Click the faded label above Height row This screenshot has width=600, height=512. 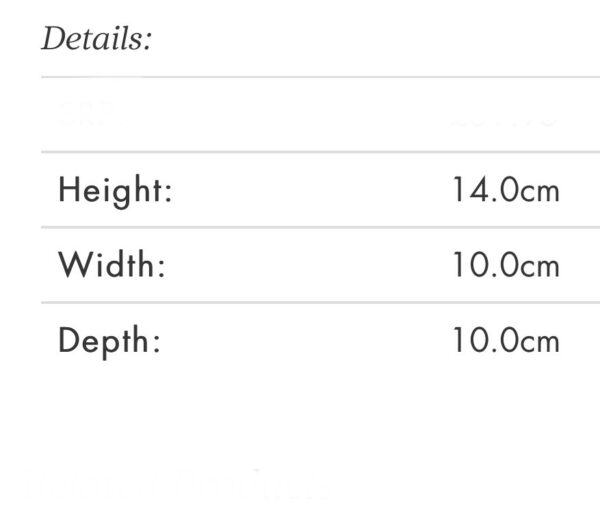coord(87,112)
